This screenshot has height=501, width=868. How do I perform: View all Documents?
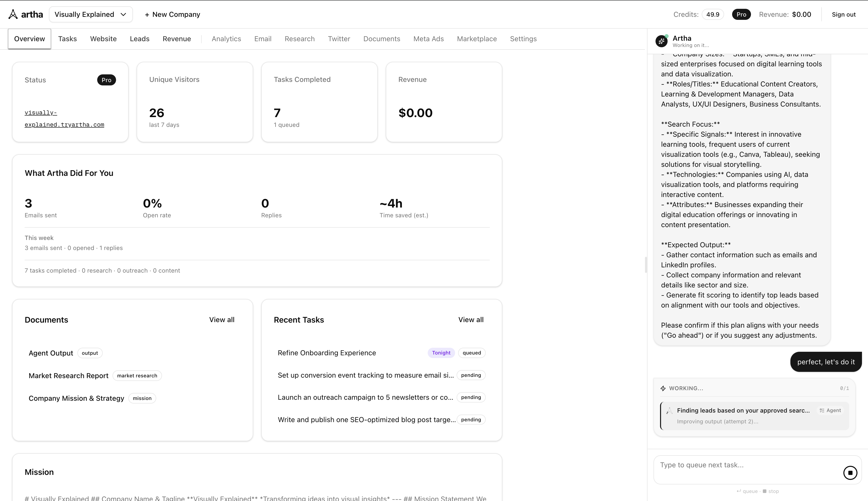pos(222,320)
